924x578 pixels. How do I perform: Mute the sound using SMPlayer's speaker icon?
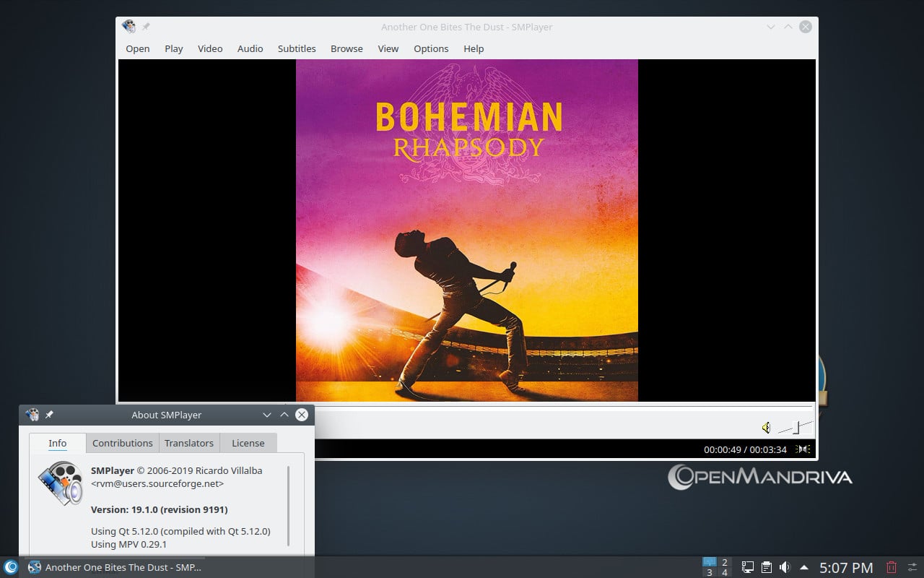point(765,427)
